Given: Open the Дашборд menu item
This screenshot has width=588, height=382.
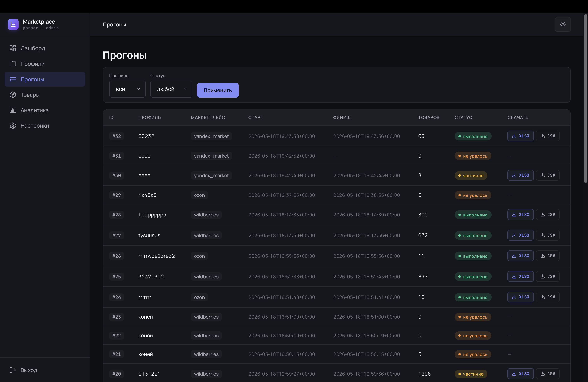Looking at the screenshot, I should (45, 48).
